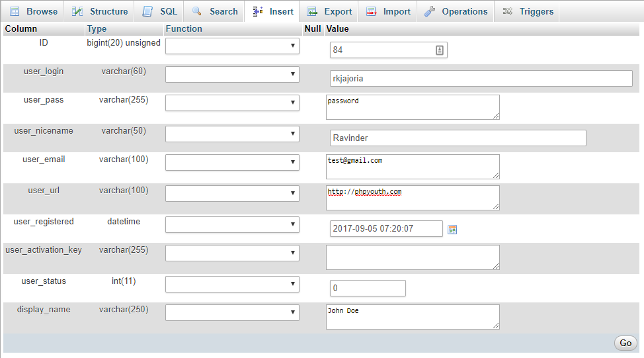This screenshot has width=644, height=358.
Task: Expand function dropdown for user_email
Action: click(x=232, y=162)
